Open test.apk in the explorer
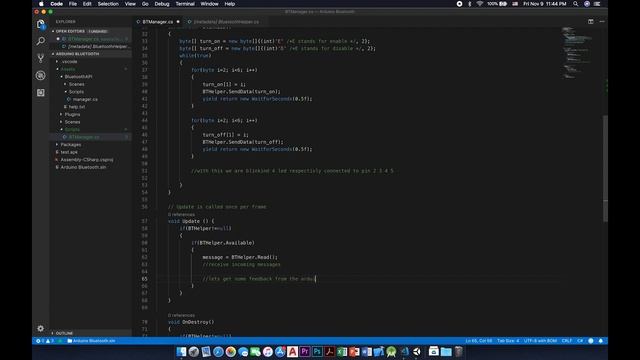Screen dimensions: 640x360 point(69,152)
